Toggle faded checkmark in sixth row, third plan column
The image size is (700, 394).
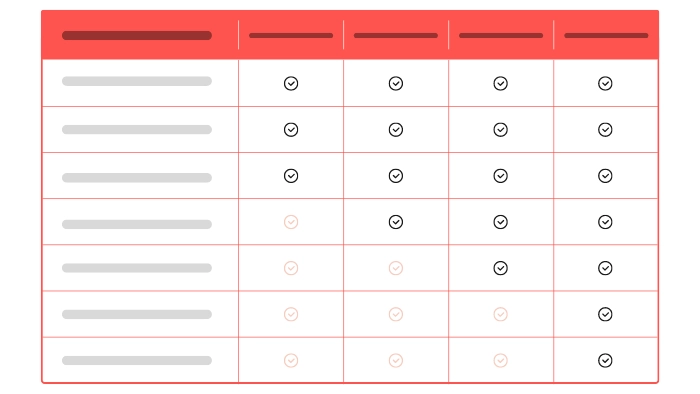tap(500, 314)
